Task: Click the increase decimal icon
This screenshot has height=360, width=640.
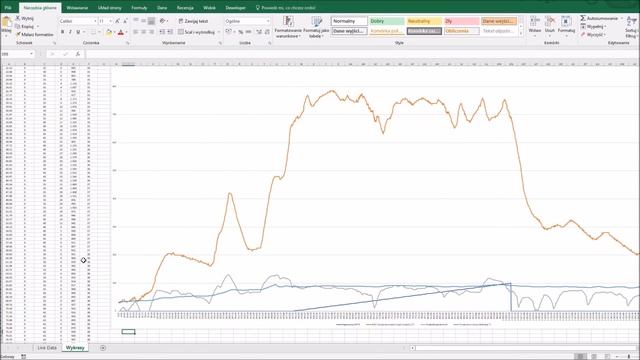Action: pyautogui.click(x=259, y=32)
